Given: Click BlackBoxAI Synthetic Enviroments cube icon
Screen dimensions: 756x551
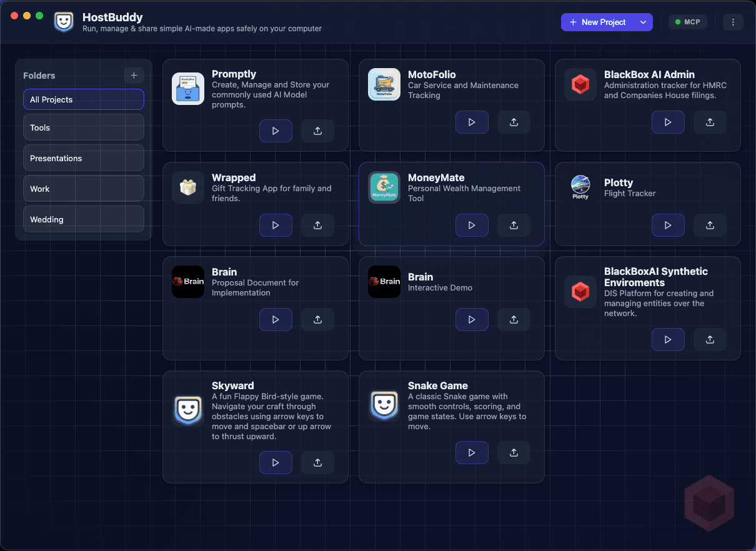Looking at the screenshot, I should [x=580, y=292].
